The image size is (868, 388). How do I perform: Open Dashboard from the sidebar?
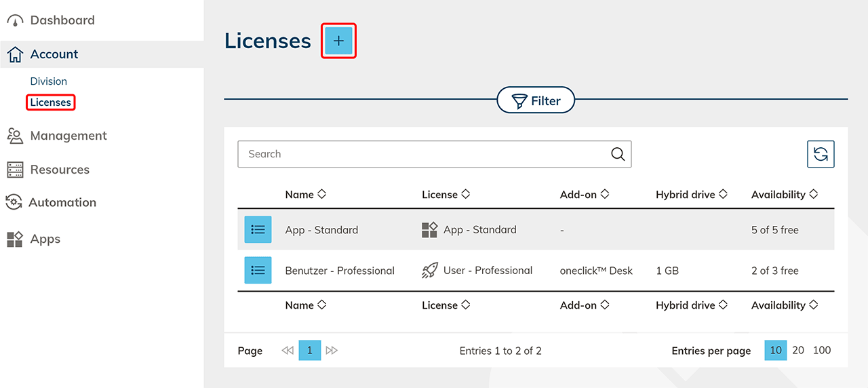pos(62,20)
